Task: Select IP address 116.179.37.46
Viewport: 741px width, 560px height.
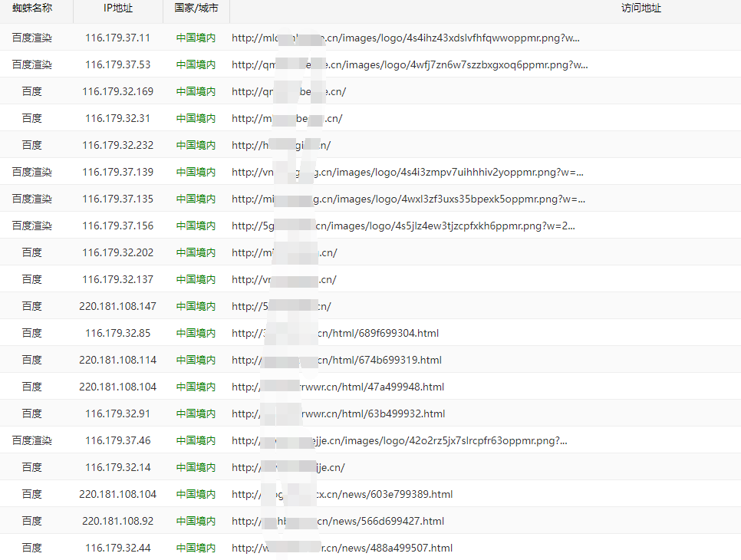Action: [x=117, y=440]
